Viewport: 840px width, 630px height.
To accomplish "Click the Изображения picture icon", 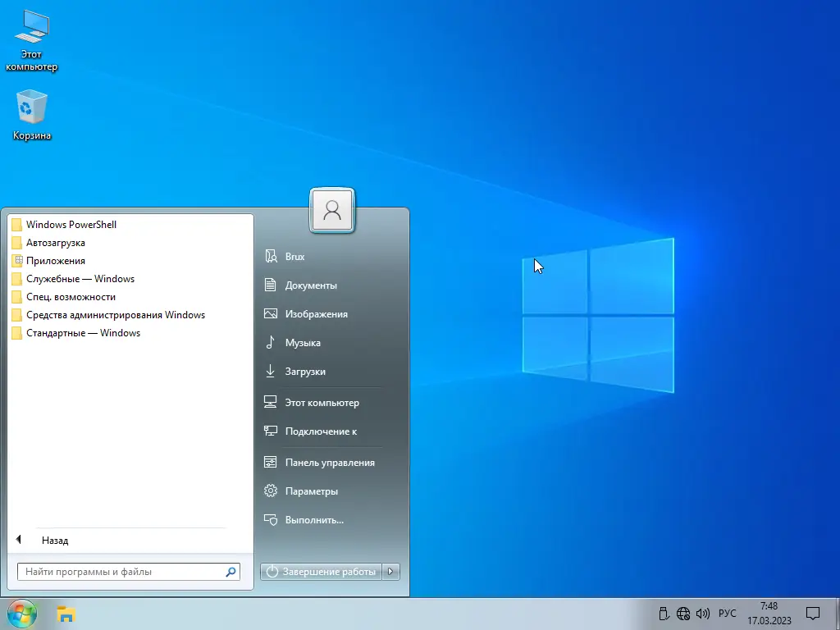I will (271, 313).
